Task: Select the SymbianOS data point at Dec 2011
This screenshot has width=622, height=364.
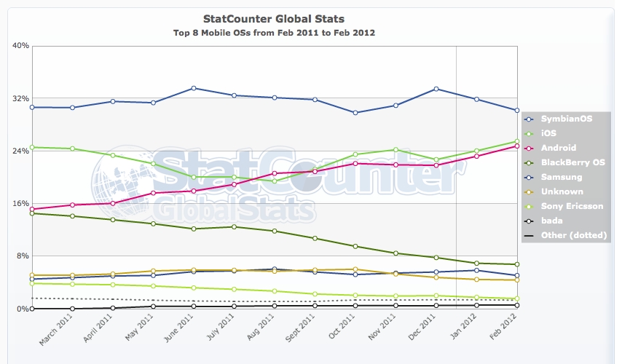Action: pyautogui.click(x=436, y=89)
